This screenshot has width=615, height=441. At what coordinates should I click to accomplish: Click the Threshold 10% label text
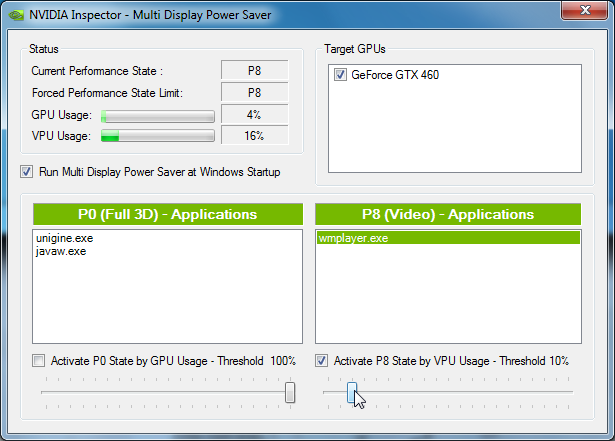click(x=534, y=361)
